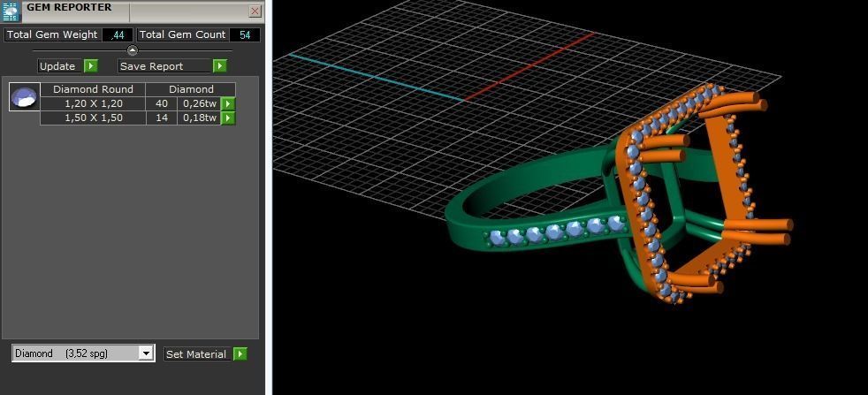Click the count cell showing 40
The image size is (868, 395).
click(162, 103)
